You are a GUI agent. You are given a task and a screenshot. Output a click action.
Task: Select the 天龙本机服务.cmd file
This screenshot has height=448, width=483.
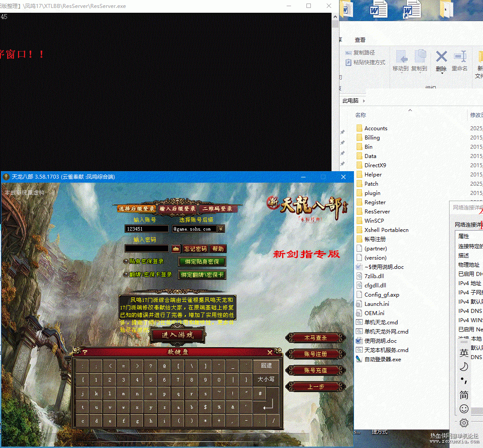(382, 350)
